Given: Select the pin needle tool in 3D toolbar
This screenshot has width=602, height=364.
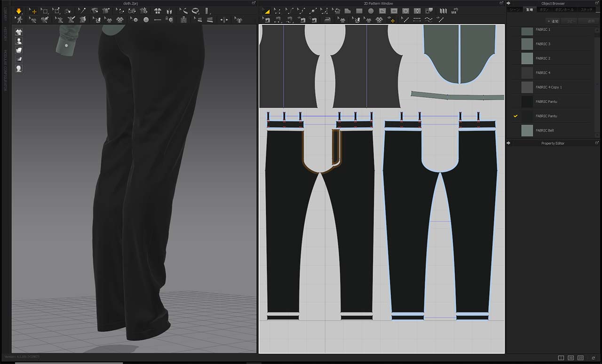Looking at the screenshot, I should click(x=82, y=11).
